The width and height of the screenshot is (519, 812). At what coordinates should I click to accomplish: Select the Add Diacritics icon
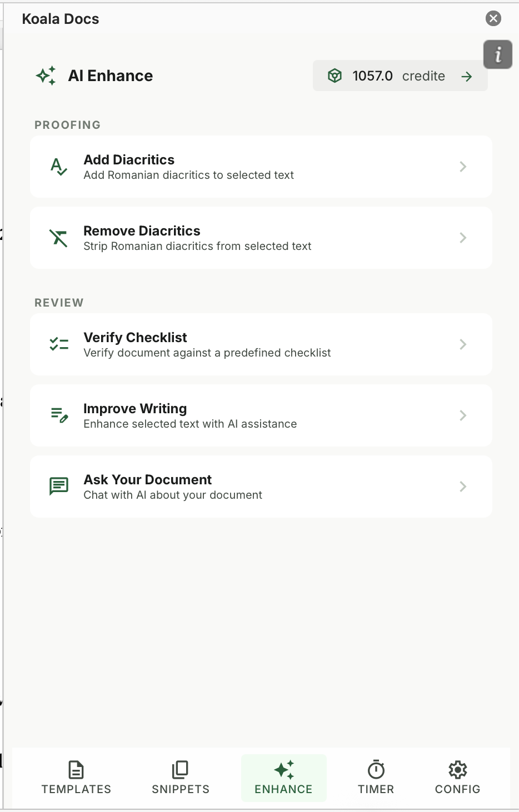(x=58, y=166)
